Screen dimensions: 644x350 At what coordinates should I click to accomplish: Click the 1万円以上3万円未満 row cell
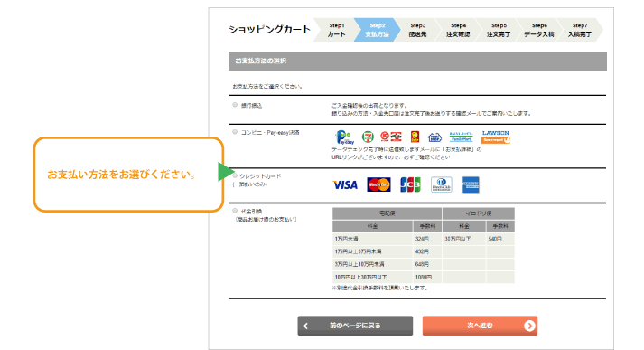coord(372,251)
